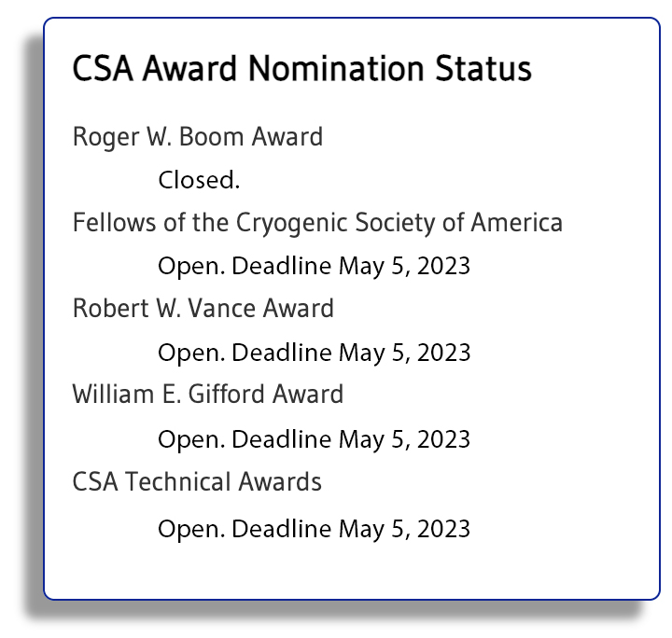Click the word Gifford in the award name
Image resolution: width=672 pixels, height=638 pixels.
(x=227, y=394)
